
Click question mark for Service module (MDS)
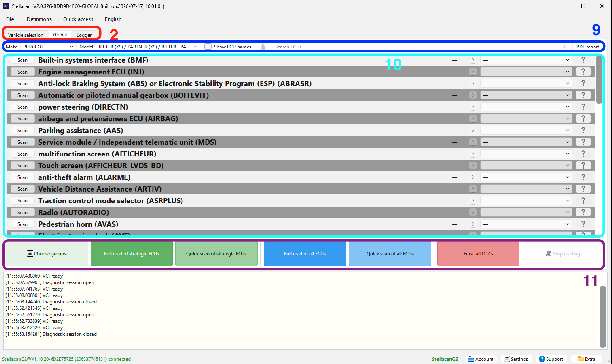coord(583,142)
